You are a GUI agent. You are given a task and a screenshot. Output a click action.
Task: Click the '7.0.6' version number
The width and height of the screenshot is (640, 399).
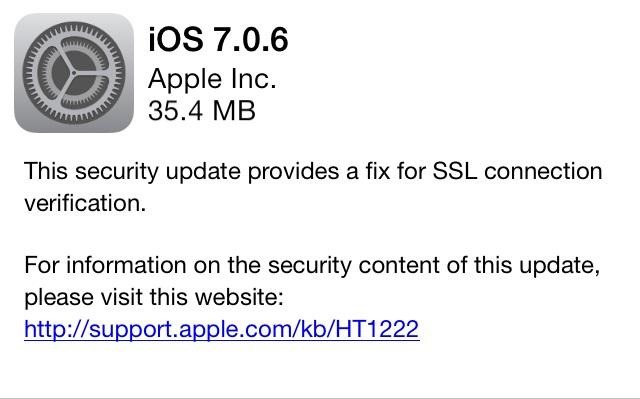(251, 40)
